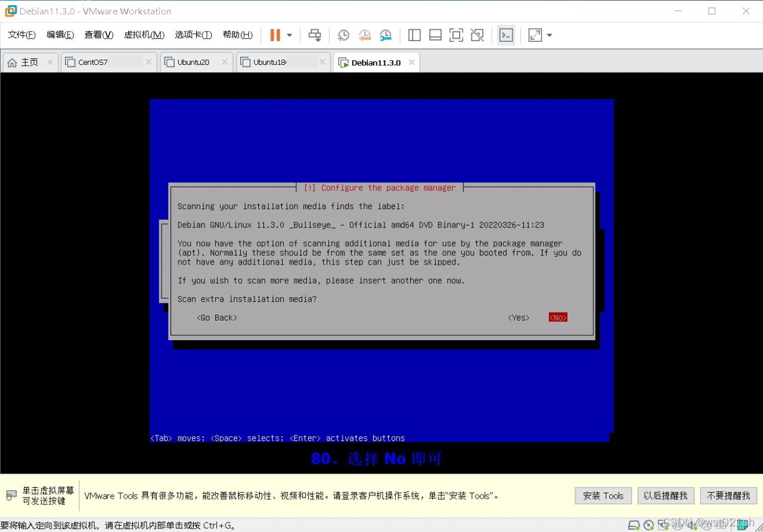This screenshot has height=532, width=763.
Task: Click the '<Tab> moves; <Space> selects' help line
Action: [x=277, y=438]
